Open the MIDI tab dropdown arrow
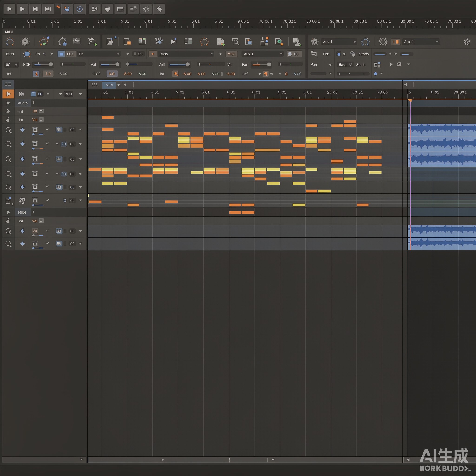 pyautogui.click(x=119, y=85)
